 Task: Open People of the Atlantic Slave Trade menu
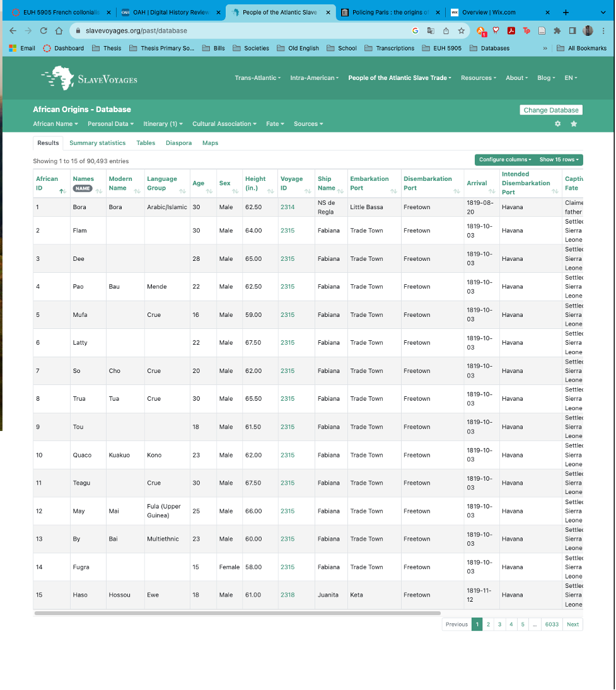point(400,78)
